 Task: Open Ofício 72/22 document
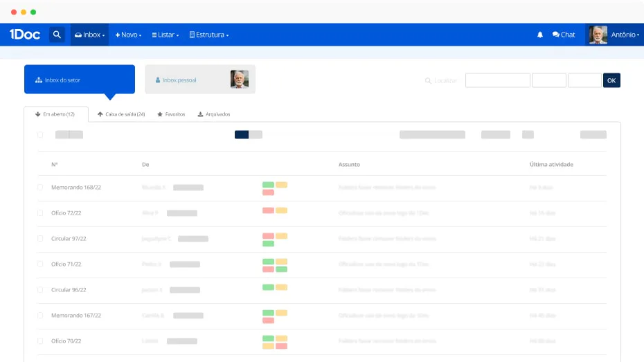pyautogui.click(x=66, y=213)
